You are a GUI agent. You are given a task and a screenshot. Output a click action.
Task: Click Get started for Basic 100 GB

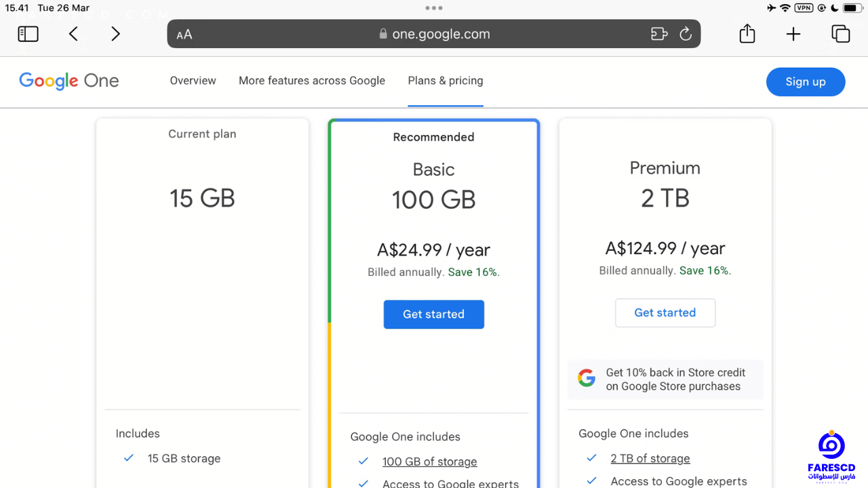coord(434,314)
